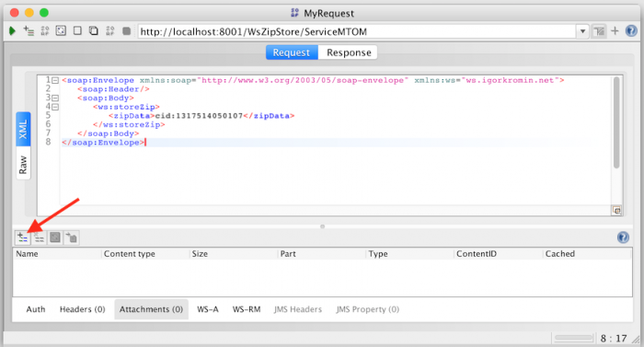Switch to the Response tab
Image resolution: width=644 pixels, height=347 pixels.
[x=349, y=52]
